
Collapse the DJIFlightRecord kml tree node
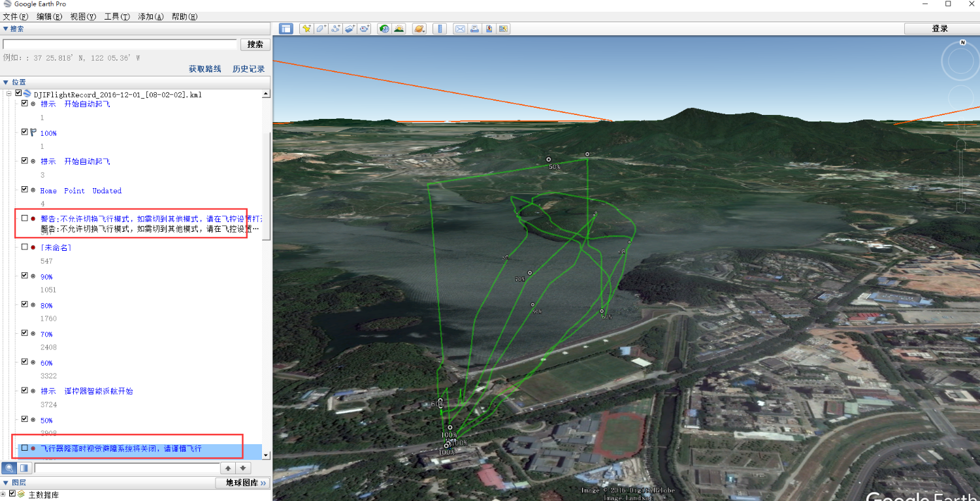[10, 94]
